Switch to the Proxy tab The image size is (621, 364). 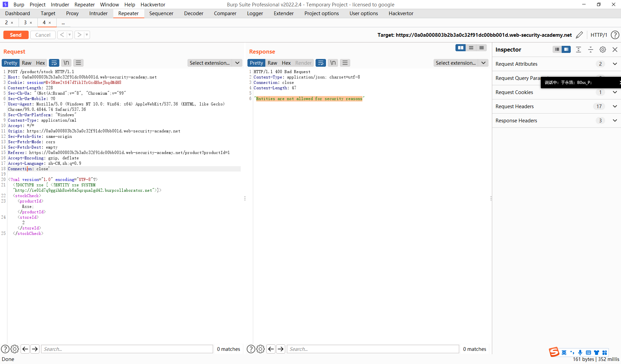tap(72, 13)
